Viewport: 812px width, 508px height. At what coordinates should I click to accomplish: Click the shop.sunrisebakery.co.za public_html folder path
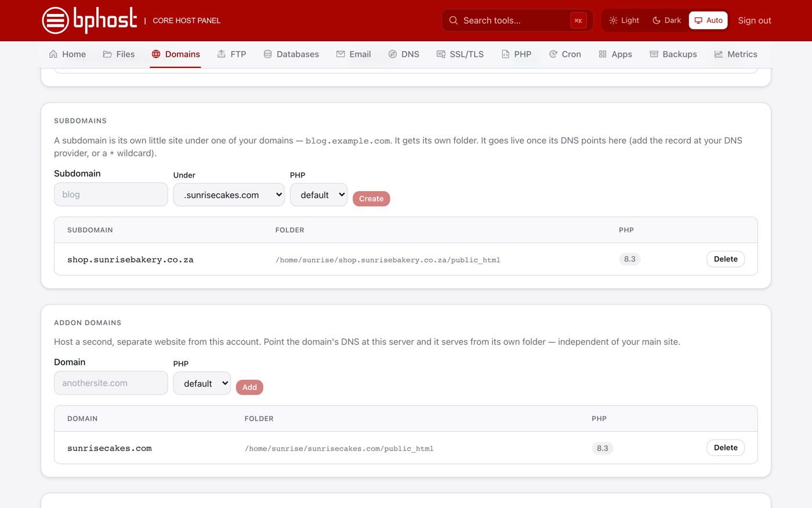tap(388, 260)
